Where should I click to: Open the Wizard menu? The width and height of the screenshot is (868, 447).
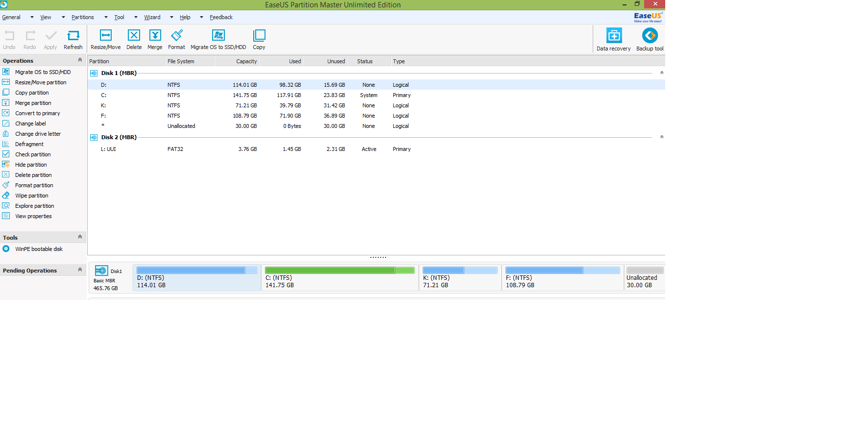(152, 17)
